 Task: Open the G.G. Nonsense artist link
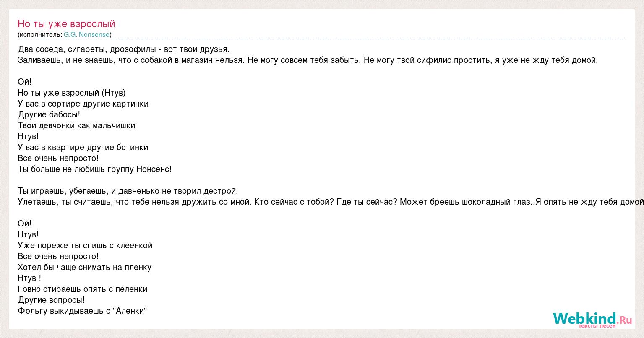[86, 35]
